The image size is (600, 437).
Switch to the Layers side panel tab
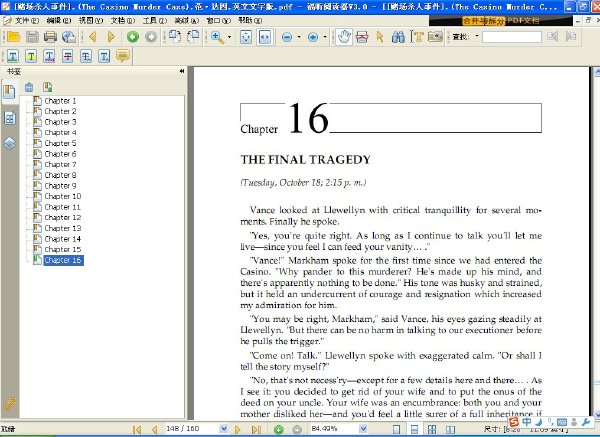click(10, 143)
